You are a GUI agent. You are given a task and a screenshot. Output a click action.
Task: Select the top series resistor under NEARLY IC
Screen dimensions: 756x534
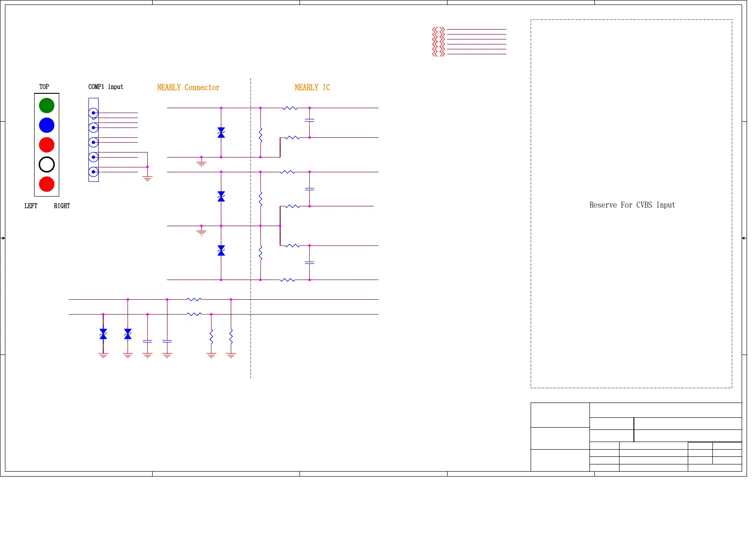click(x=290, y=108)
